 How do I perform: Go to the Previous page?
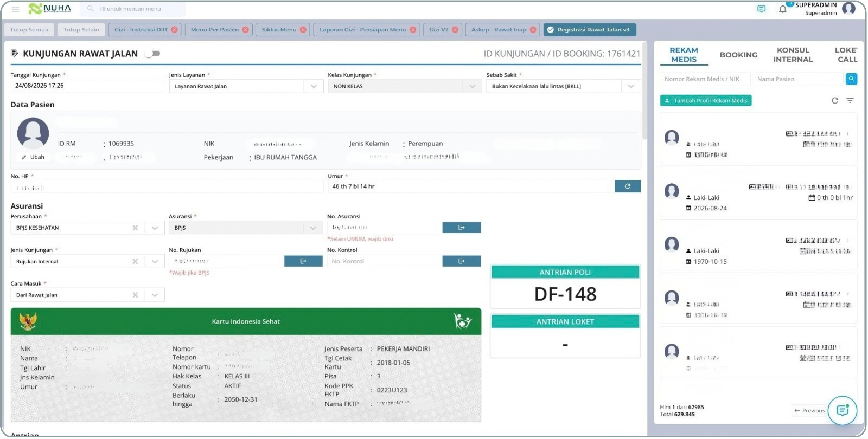(809, 411)
